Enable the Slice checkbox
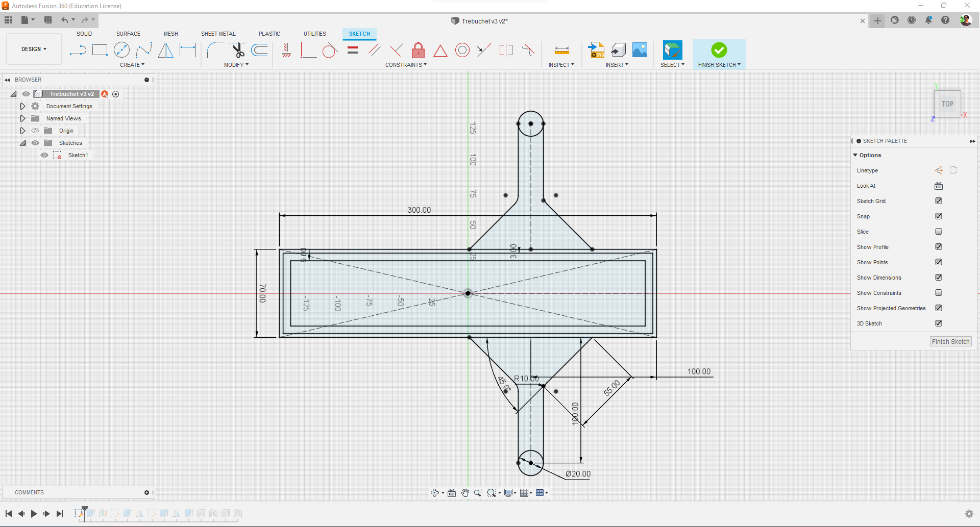Viewport: 980px width, 527px height. pyautogui.click(x=938, y=232)
